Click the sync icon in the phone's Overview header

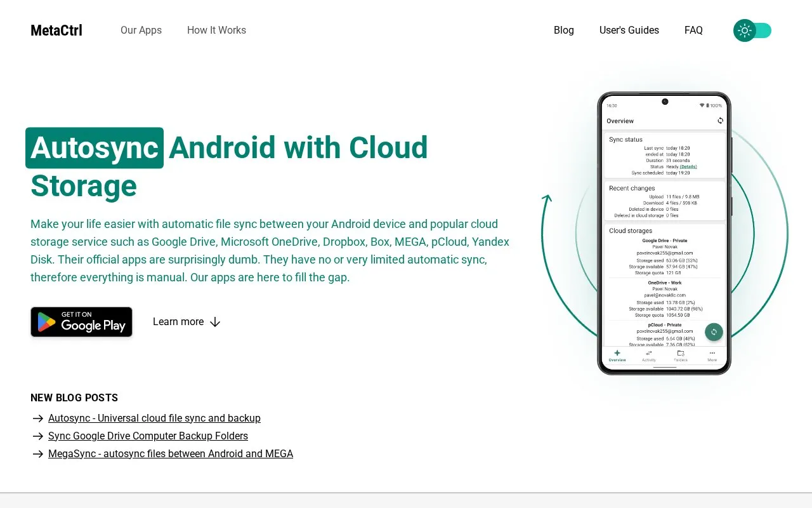pos(720,121)
